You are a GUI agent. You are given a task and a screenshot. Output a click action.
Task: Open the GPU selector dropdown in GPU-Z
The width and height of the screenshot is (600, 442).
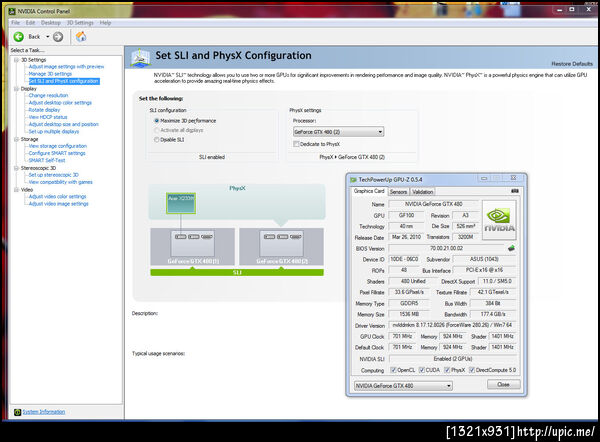[403, 386]
